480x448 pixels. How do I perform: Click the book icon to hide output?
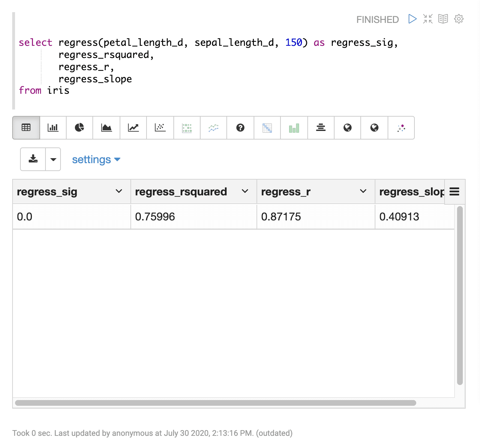(443, 19)
